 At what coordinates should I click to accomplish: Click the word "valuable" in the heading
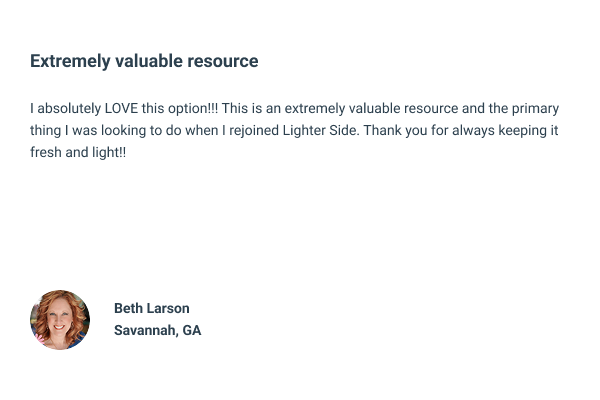click(148, 61)
